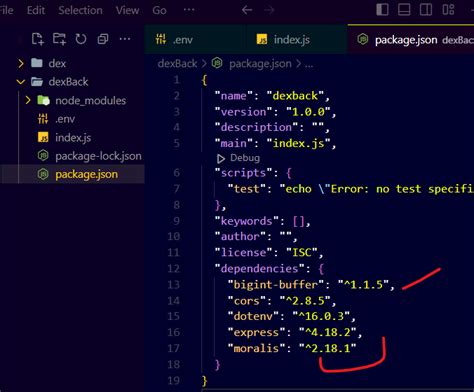Click the breadcrumb trailing ellipsis
Viewport: 474px width, 392px height.
click(x=309, y=65)
